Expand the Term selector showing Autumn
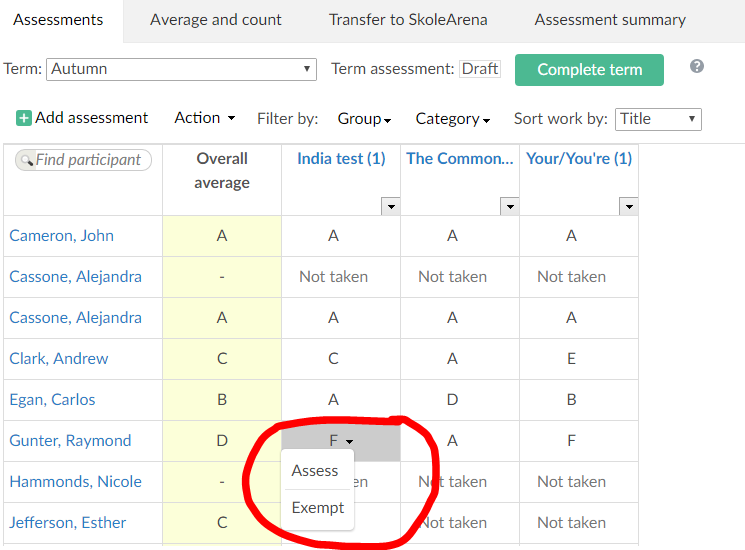 pos(181,69)
